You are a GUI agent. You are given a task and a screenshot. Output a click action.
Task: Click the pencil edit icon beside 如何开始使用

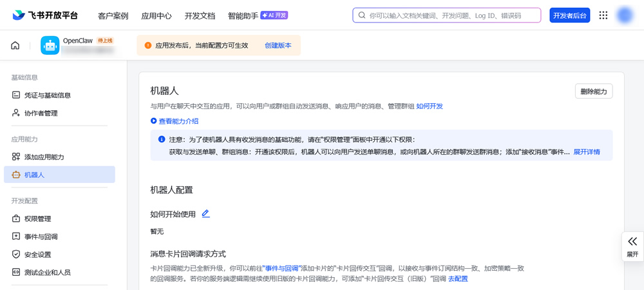click(x=206, y=214)
